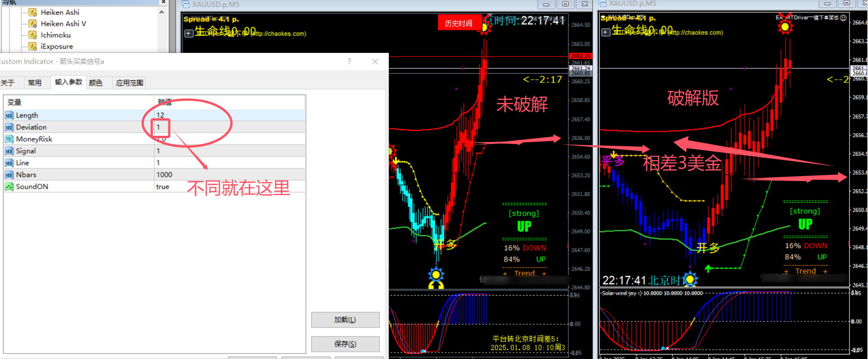Image resolution: width=868 pixels, height=359 pixels.
Task: Click the chaokes.com link in left chart
Action: tap(280, 34)
